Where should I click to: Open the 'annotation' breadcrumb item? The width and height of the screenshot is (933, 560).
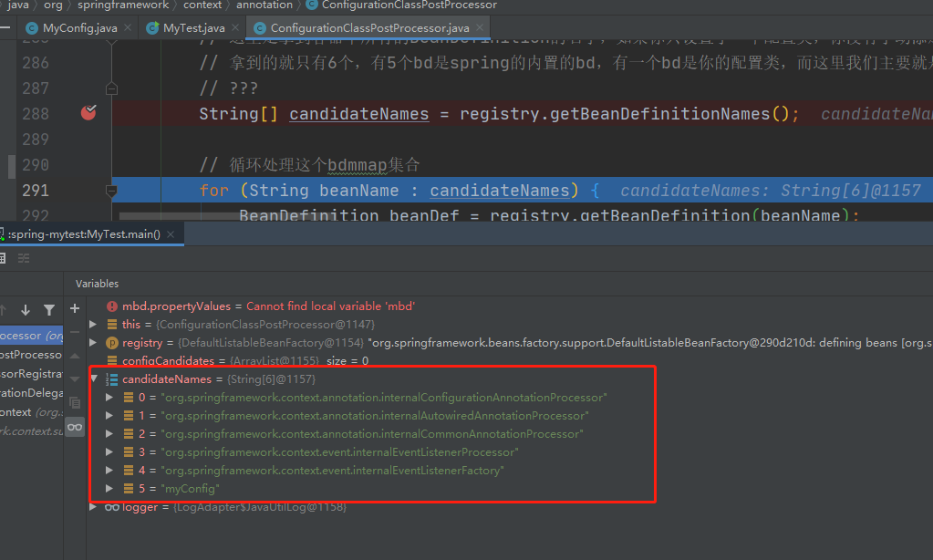pos(264,5)
